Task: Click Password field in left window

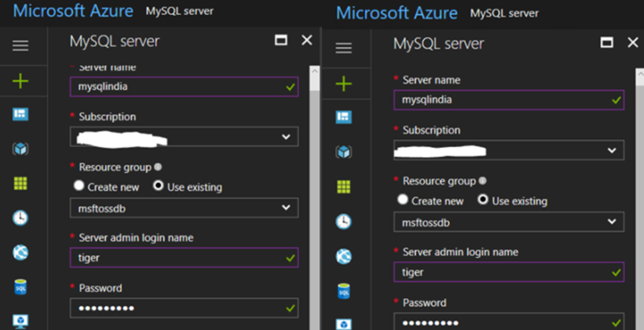Action: [x=184, y=308]
